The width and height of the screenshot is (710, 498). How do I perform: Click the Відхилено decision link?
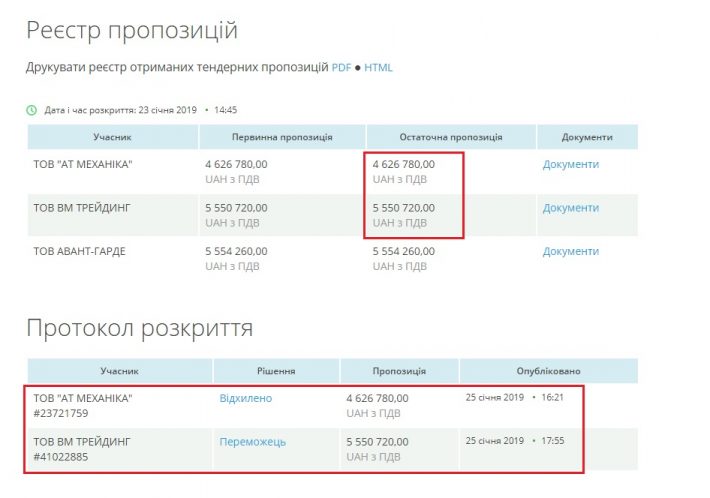[x=246, y=398]
